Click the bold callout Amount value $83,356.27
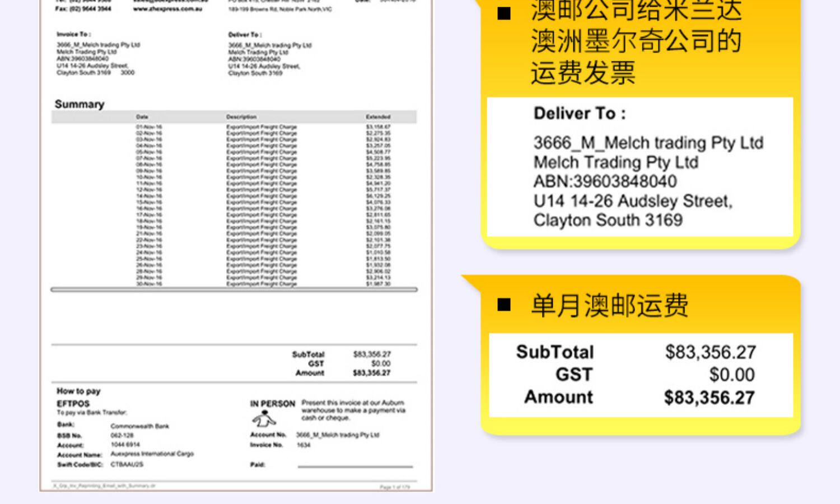The width and height of the screenshot is (840, 504). [710, 397]
